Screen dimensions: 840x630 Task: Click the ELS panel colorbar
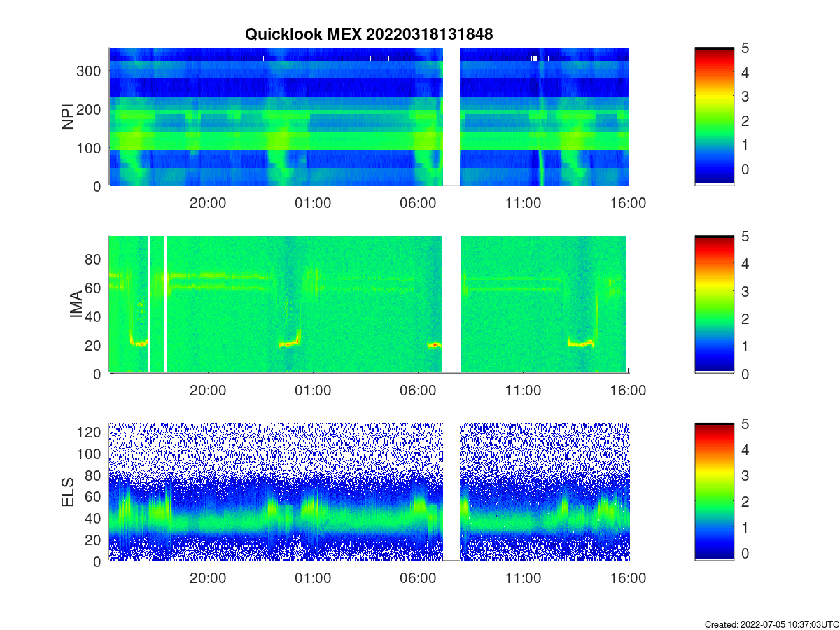coord(714,492)
